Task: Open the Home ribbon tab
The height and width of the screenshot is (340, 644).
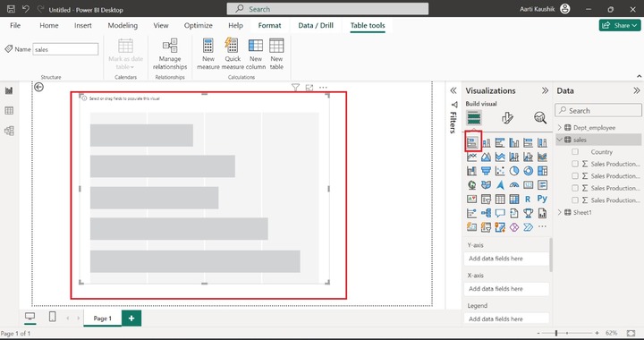Action: 49,25
